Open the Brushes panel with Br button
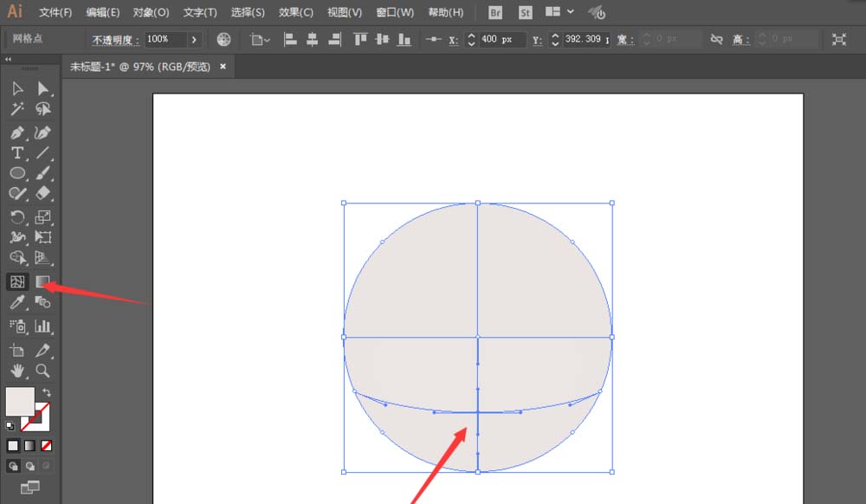Image resolution: width=866 pixels, height=504 pixels. [494, 12]
